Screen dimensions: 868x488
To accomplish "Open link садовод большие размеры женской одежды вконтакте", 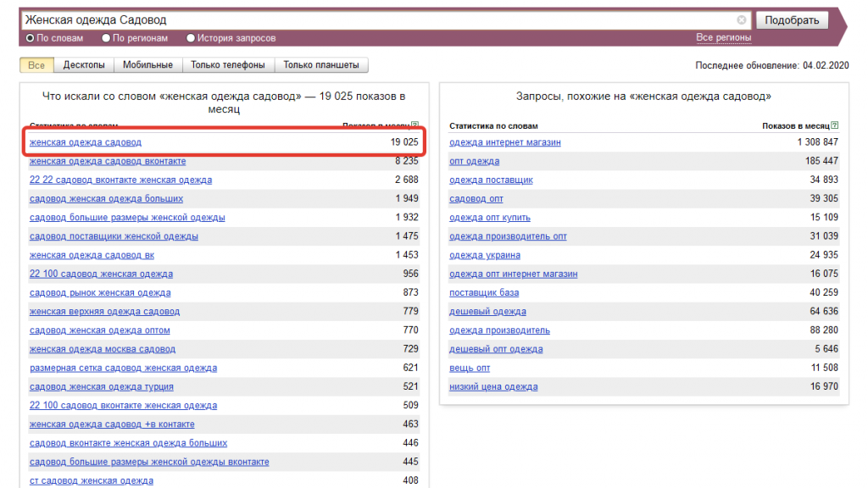I will 149,462.
